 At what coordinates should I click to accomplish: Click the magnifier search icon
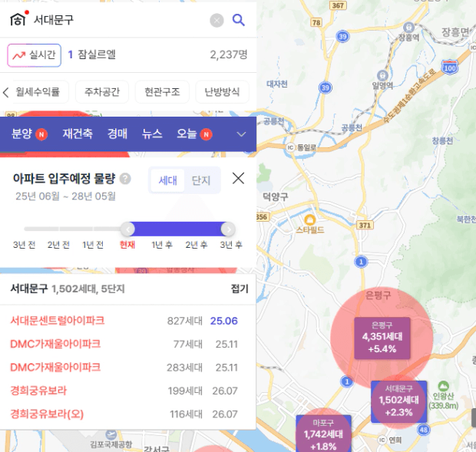(239, 20)
